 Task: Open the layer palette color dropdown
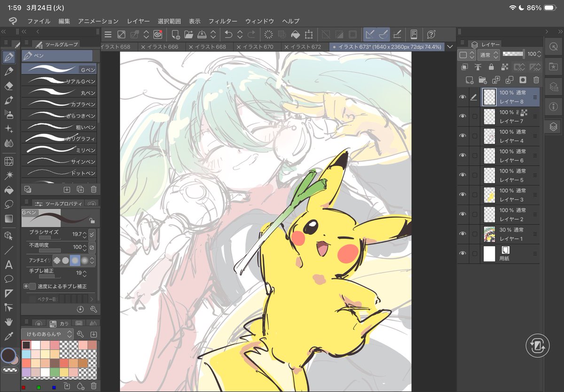coord(466,55)
